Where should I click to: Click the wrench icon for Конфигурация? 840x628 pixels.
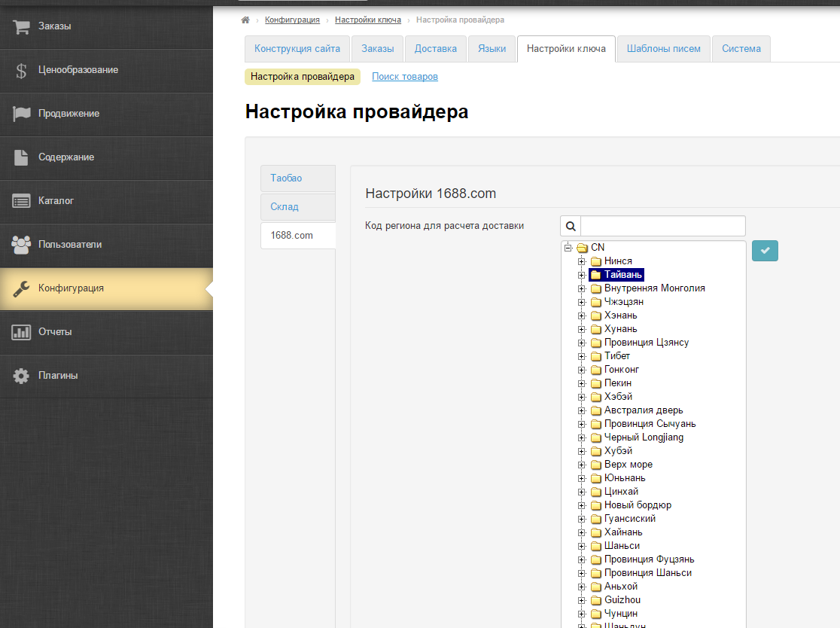coord(21,288)
